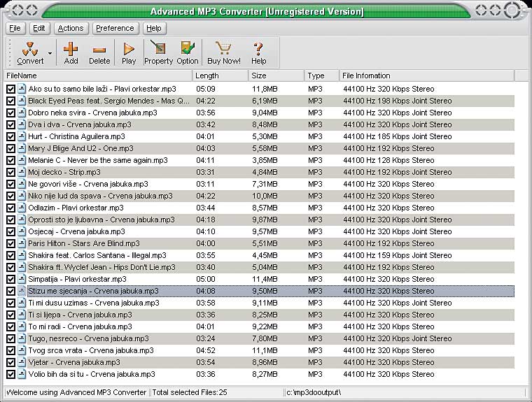Click size 10,0MB of Niko nije lud
This screenshot has width=532, height=402.
265,196
